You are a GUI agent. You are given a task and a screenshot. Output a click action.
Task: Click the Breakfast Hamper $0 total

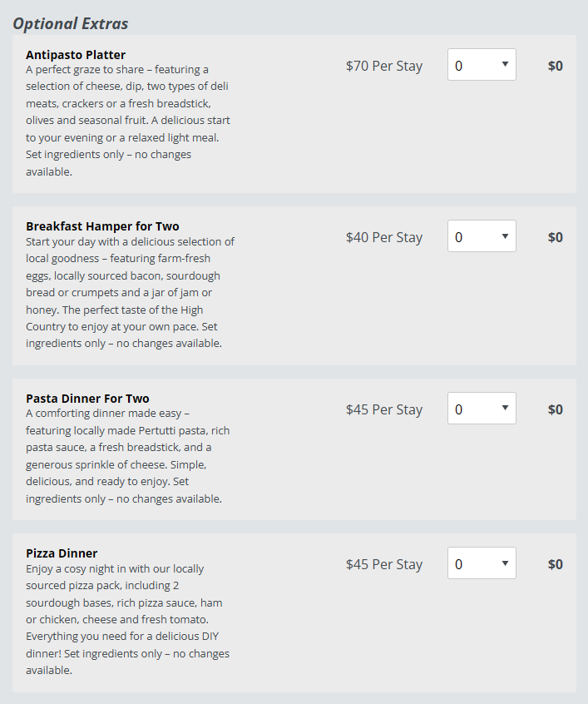click(x=555, y=237)
